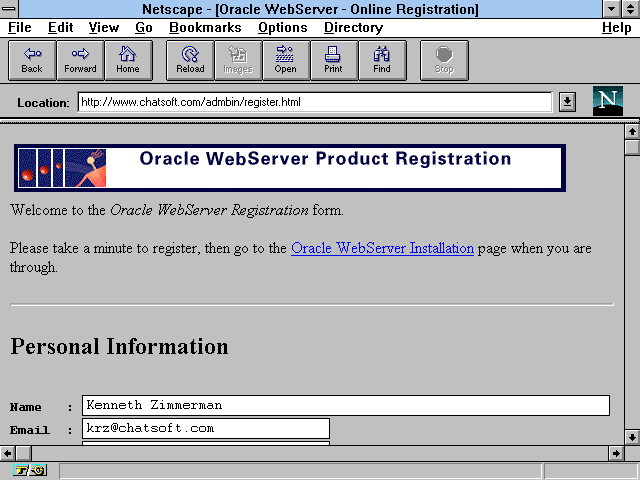Expand the Location history dropdown
The height and width of the screenshot is (480, 640).
[567, 102]
